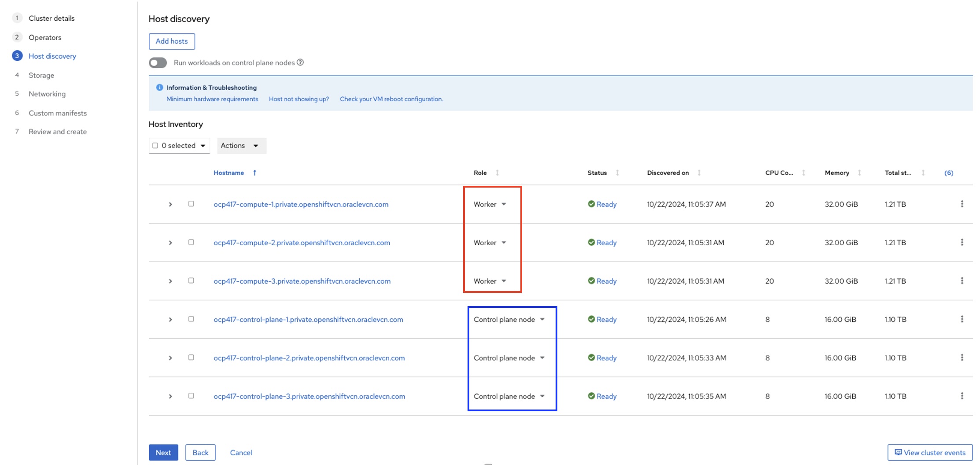
Task: Click help icon beside Run workloads label
Action: (300, 63)
